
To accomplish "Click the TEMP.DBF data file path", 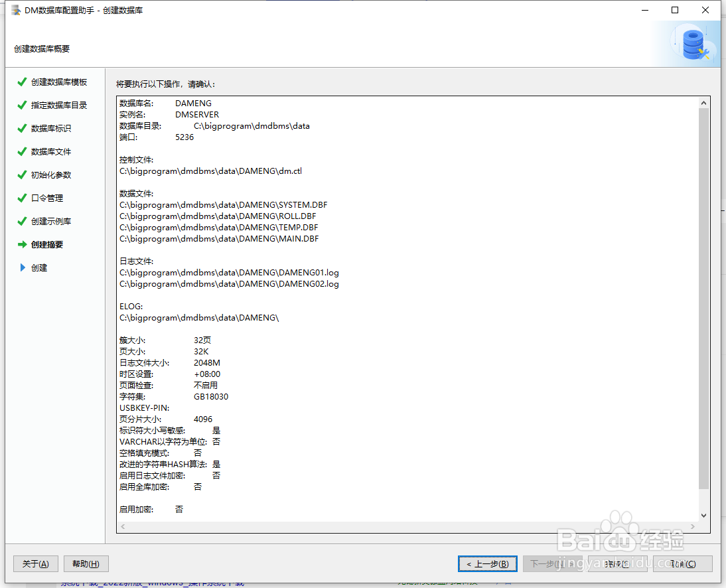I will 218,228.
